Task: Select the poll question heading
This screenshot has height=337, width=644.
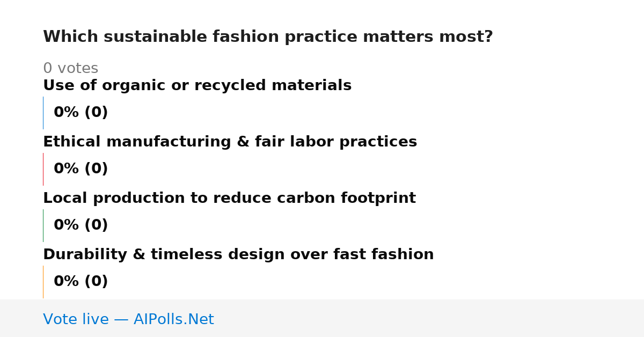Action: 268,37
